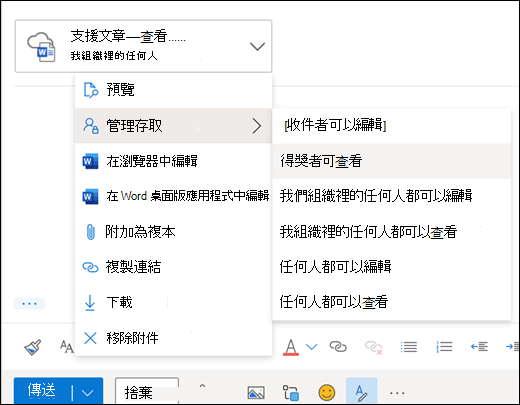Viewport: 520px width, 405px height.
Task: Insert picture inline using image icon
Action: click(256, 393)
